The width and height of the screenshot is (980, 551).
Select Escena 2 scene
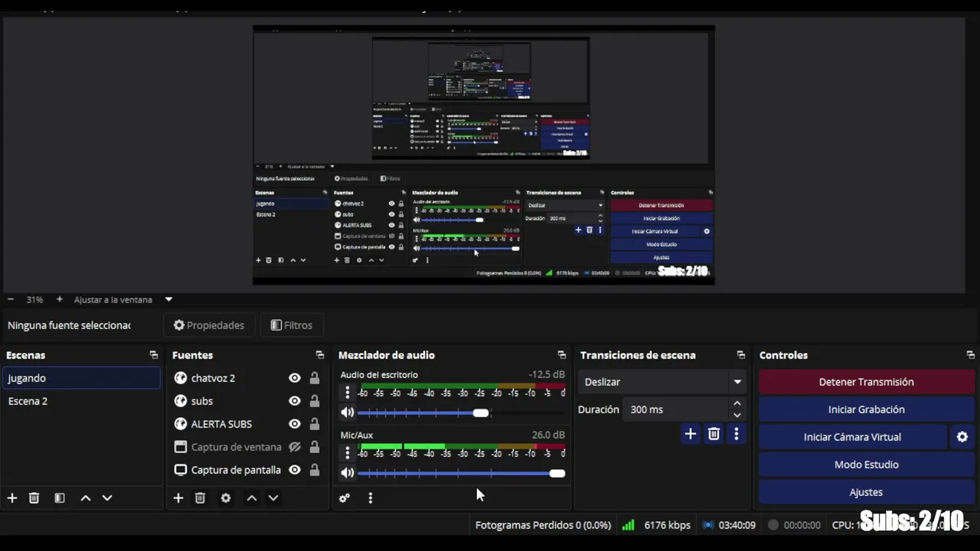(82, 401)
